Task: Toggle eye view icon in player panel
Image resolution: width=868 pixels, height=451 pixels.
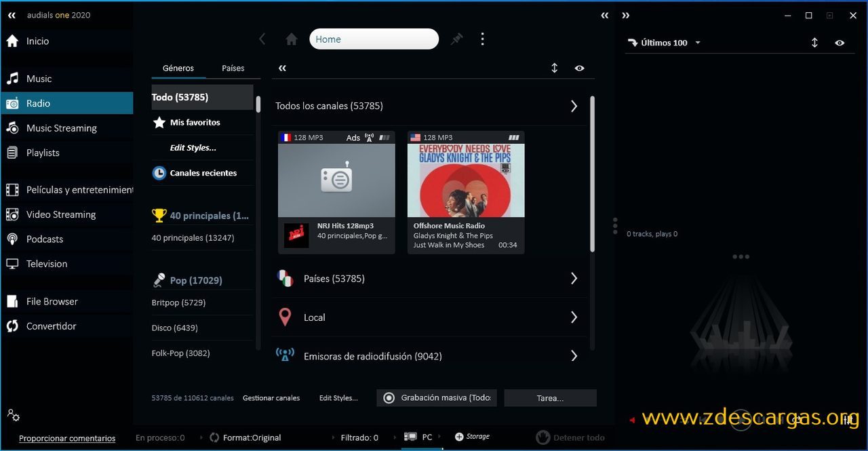Action: point(840,43)
